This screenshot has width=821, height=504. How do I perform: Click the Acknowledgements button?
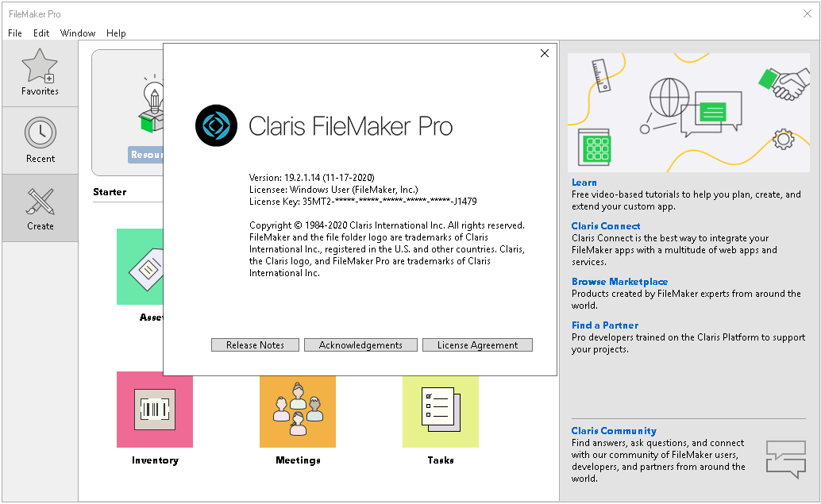(360, 345)
